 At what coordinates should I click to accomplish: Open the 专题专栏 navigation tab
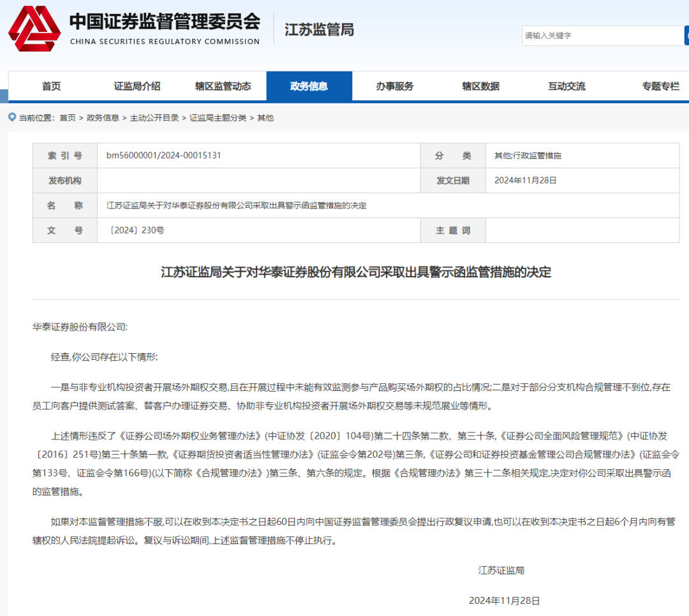[660, 86]
